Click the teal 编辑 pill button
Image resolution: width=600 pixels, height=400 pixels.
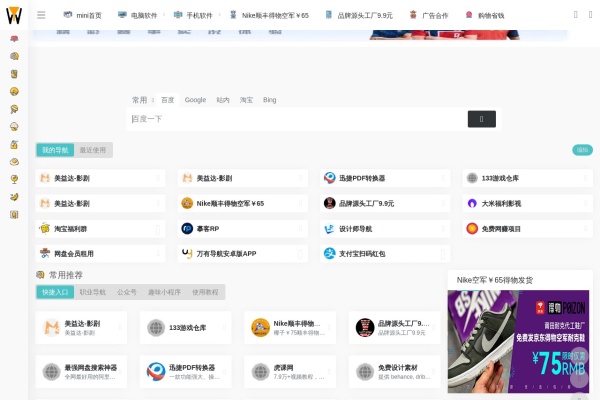(582, 150)
